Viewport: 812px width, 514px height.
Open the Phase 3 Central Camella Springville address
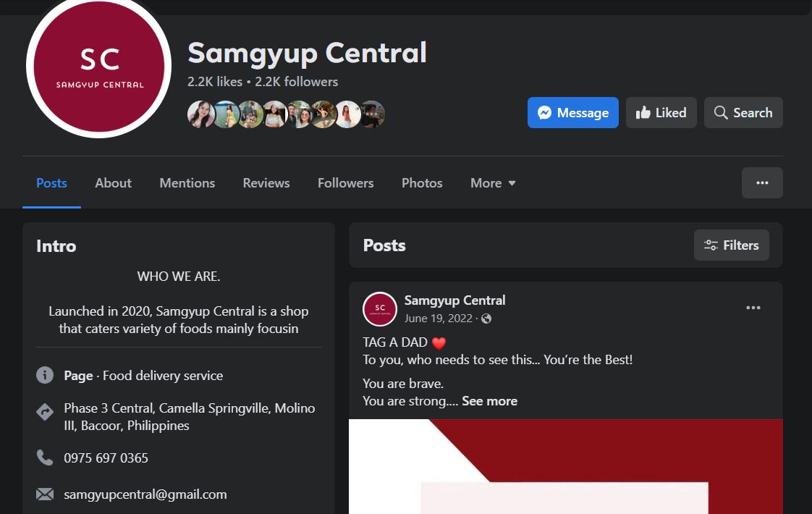tap(190, 416)
